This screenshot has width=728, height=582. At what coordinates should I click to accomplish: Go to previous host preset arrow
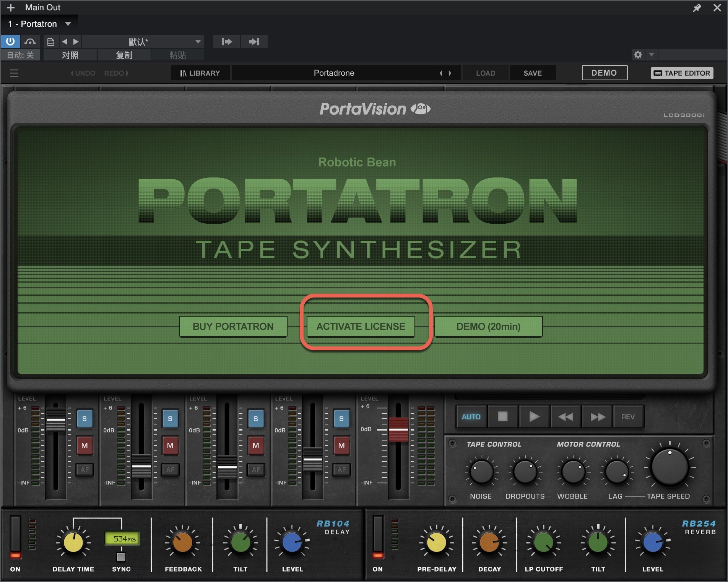pos(65,41)
